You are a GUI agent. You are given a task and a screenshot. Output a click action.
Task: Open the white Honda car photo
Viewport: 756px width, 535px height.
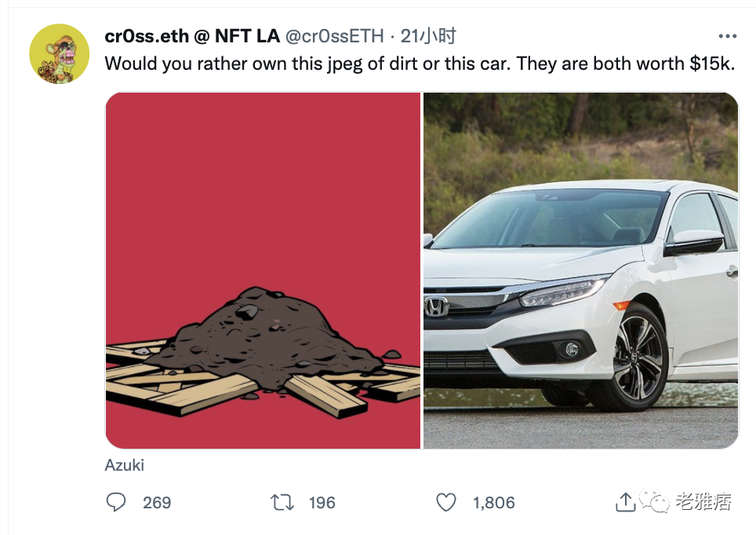(x=580, y=271)
